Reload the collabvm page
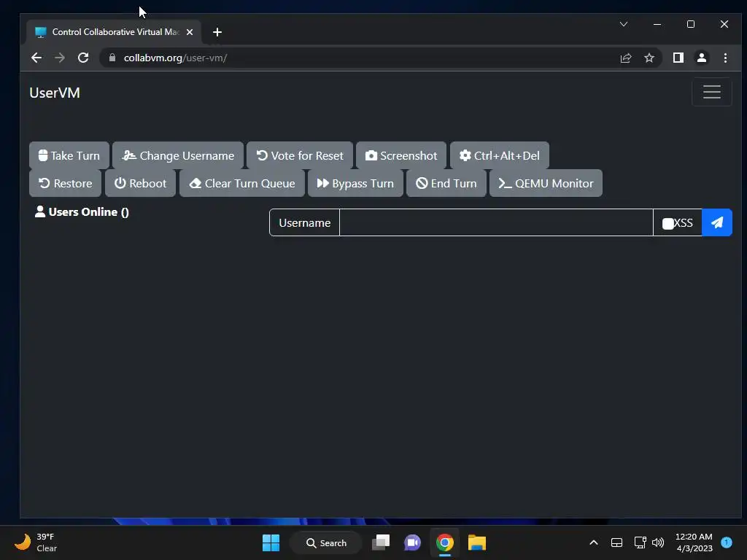Viewport: 747px width, 560px height. pyautogui.click(x=83, y=58)
